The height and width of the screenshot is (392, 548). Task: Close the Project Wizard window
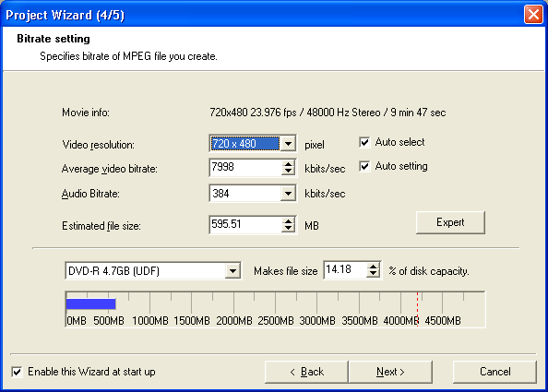coord(533,15)
